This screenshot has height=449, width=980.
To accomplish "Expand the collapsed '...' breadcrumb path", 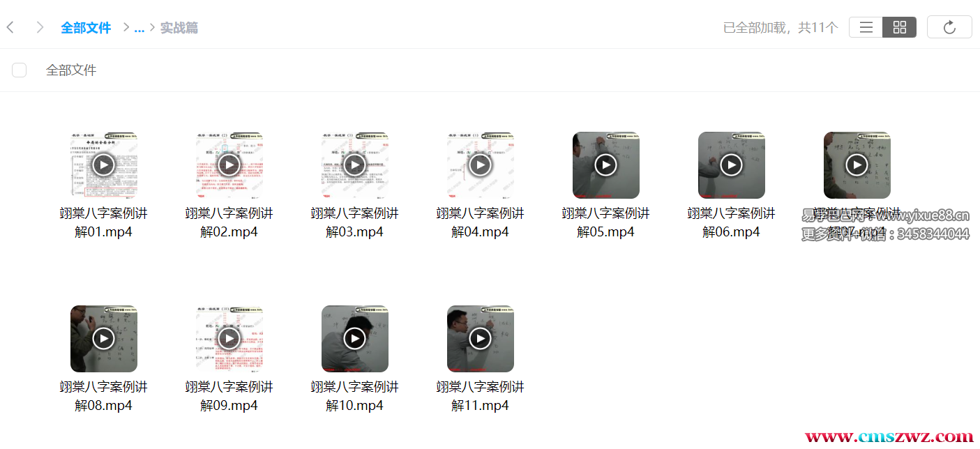I will click(x=139, y=28).
